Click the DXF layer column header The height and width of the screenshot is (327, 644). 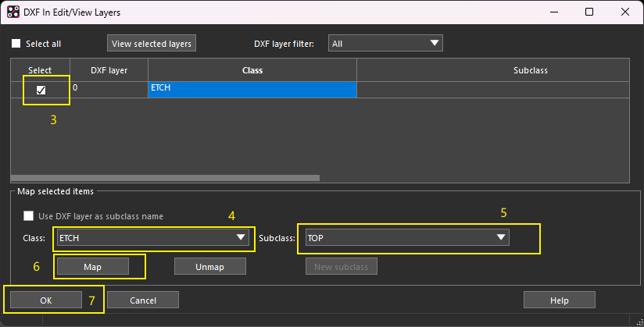109,70
